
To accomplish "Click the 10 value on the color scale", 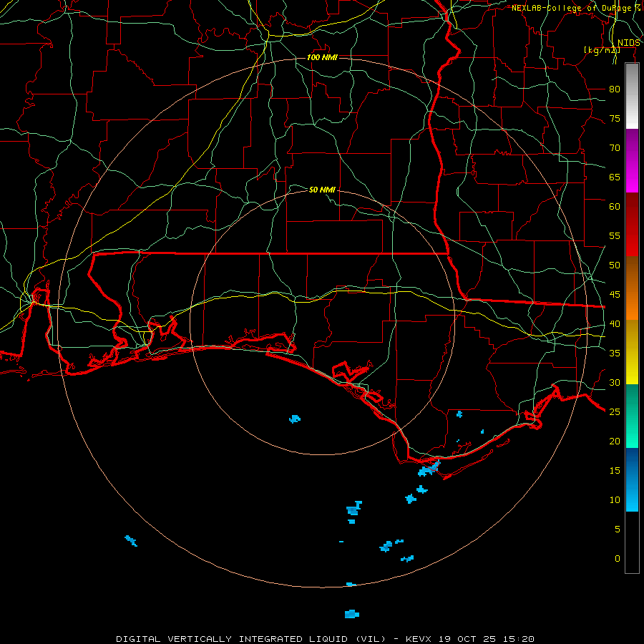I will [x=615, y=500].
